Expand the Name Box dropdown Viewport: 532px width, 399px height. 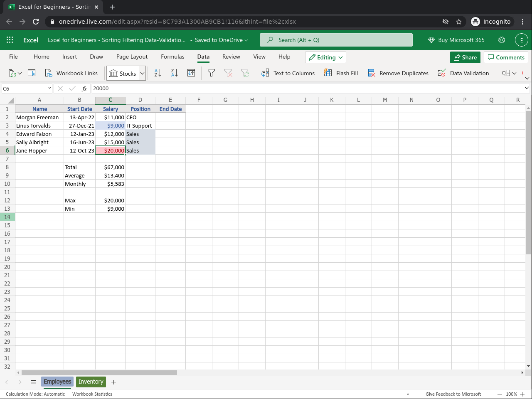pos(49,88)
